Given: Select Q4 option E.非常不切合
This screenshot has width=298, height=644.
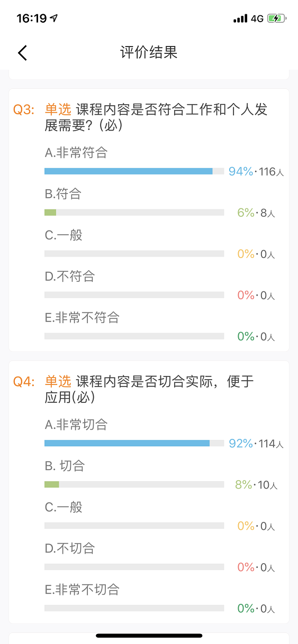Looking at the screenshot, I should click(x=82, y=590).
